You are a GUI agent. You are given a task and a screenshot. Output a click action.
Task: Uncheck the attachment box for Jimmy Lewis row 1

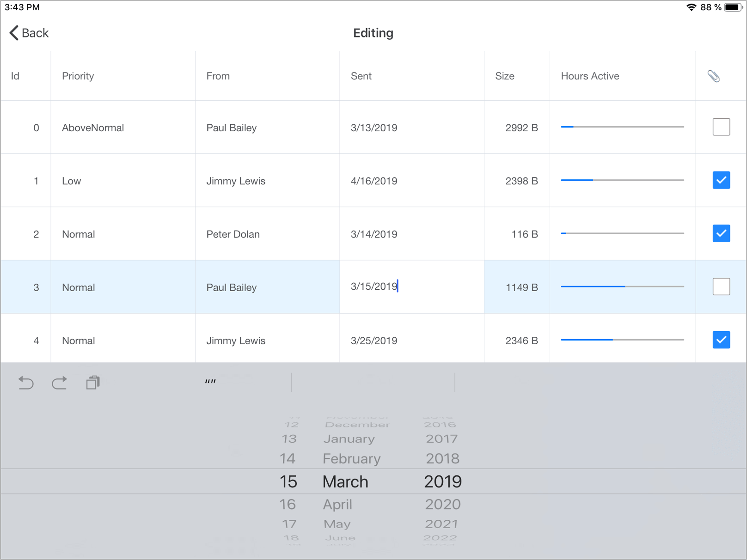click(721, 180)
